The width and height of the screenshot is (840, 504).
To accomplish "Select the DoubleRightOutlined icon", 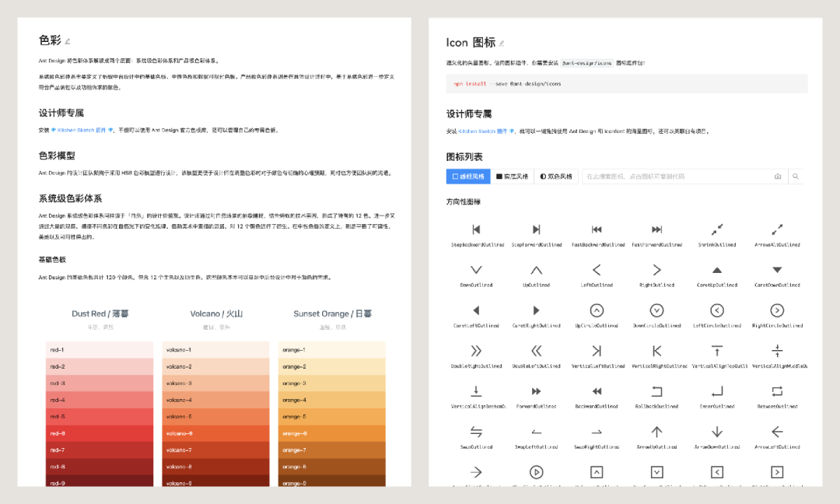I will 476,351.
